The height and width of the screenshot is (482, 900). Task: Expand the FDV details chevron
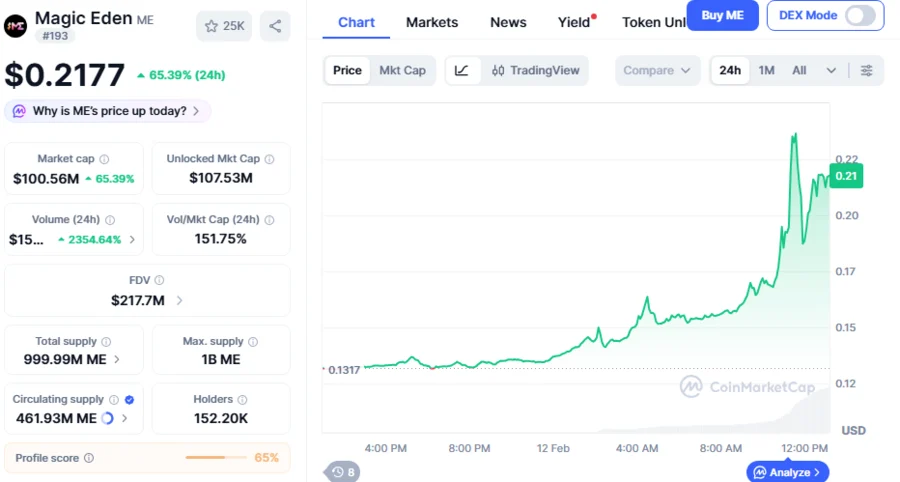(180, 300)
